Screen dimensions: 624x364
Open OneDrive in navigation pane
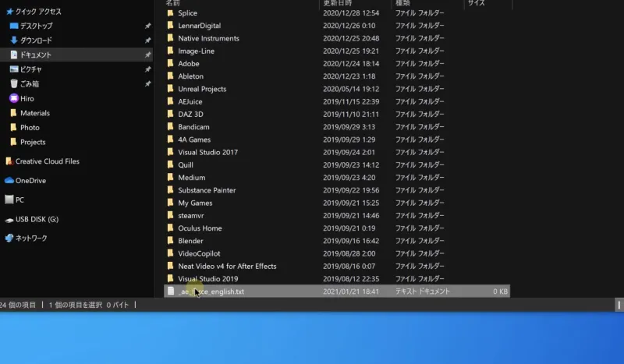point(30,181)
